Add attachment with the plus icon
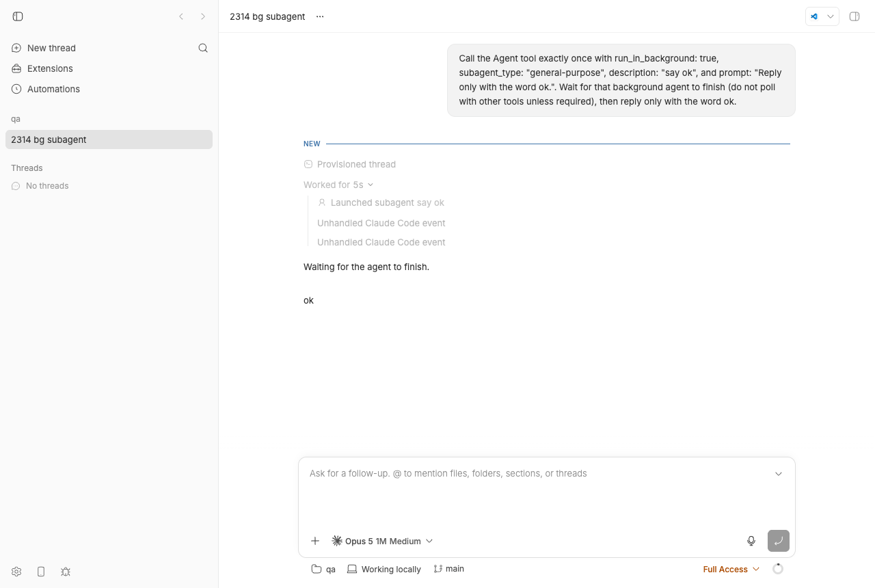Image resolution: width=875 pixels, height=588 pixels. pyautogui.click(x=315, y=541)
